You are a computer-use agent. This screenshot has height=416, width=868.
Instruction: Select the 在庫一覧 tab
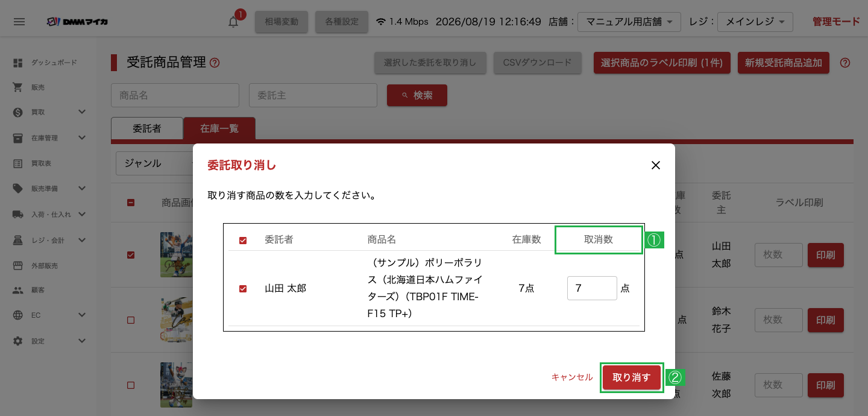tap(219, 128)
